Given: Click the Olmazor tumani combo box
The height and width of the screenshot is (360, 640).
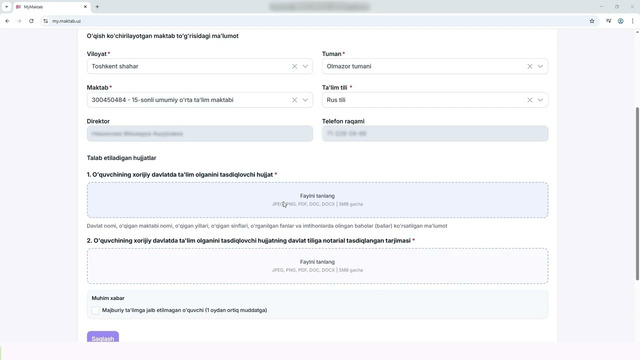Looking at the screenshot, I should [x=435, y=67].
